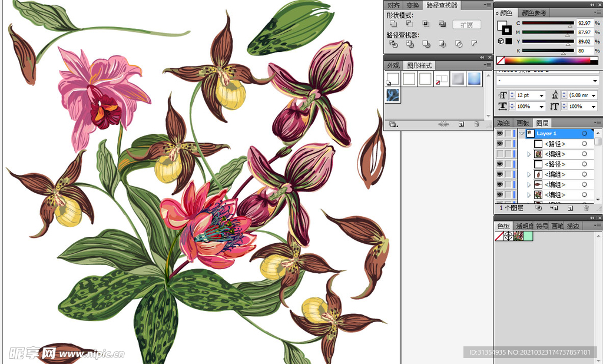Click the Minus Back pathfinder icon
Viewport: 603px width, 364px height.
tap(475, 43)
